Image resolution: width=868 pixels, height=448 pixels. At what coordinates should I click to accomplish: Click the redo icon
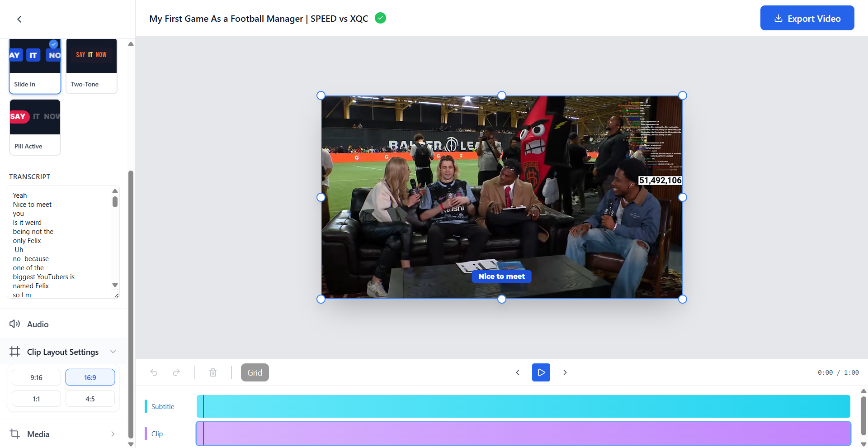coord(176,372)
